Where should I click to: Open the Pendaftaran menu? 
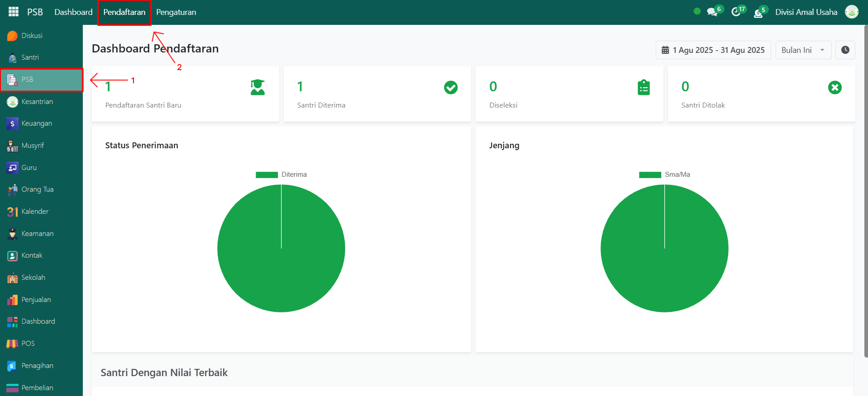click(x=124, y=12)
